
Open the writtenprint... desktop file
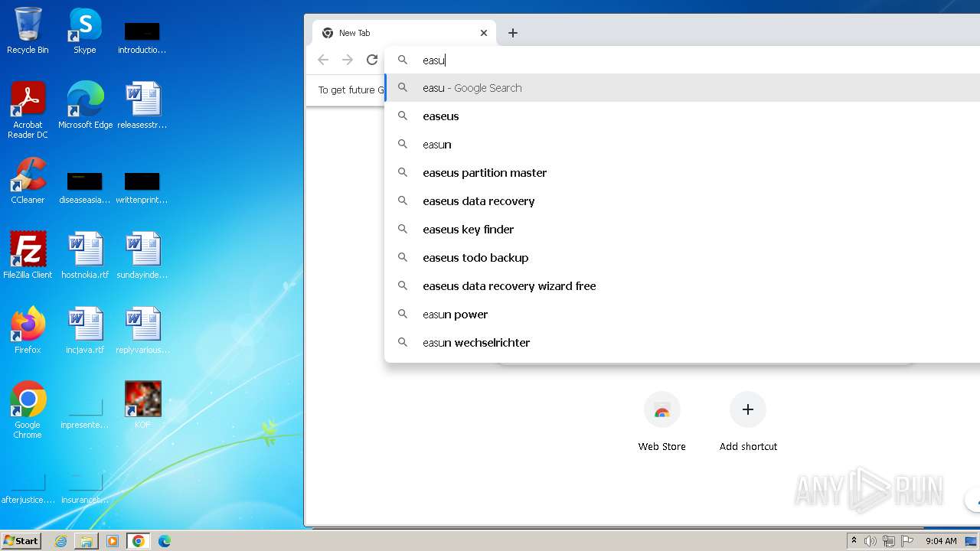click(x=142, y=187)
